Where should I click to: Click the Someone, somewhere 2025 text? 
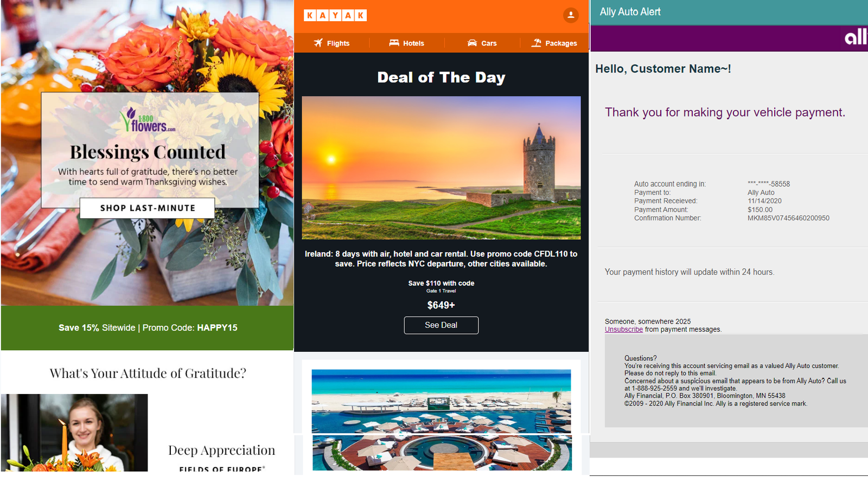pos(648,321)
